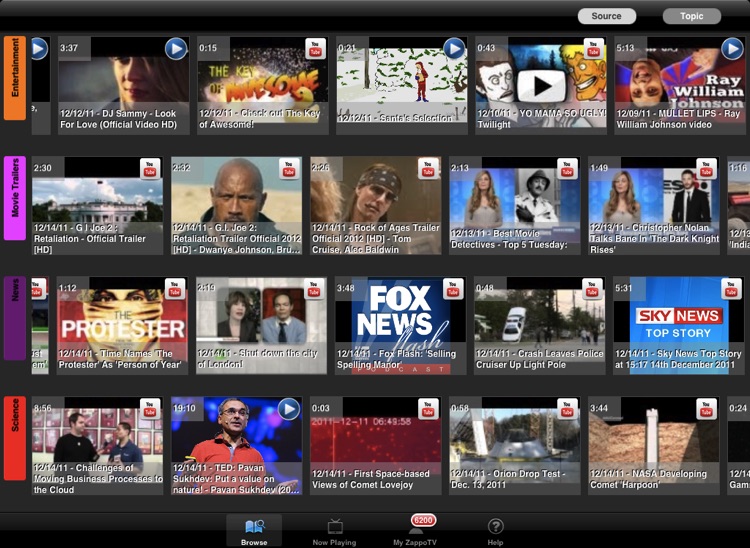Click play icon on partially hidden Entertainment video
The width and height of the screenshot is (750, 548).
39,49
